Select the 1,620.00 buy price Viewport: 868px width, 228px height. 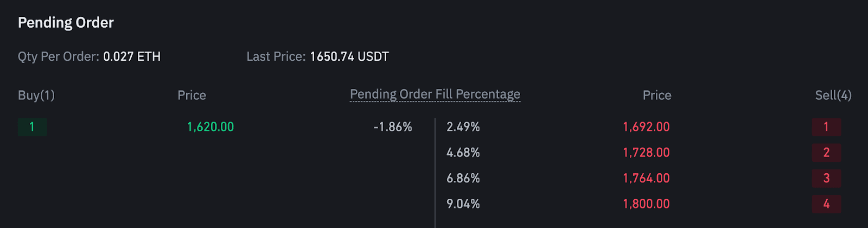pos(210,127)
